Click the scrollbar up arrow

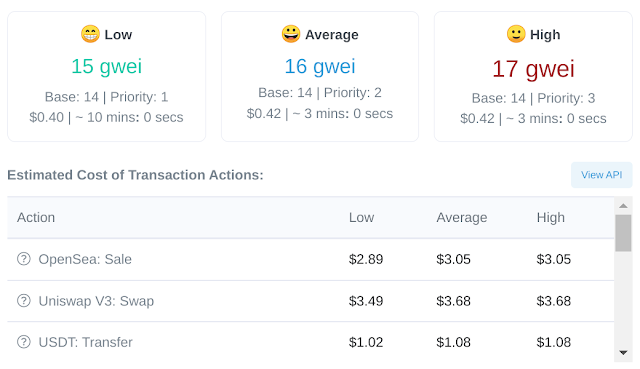point(623,206)
